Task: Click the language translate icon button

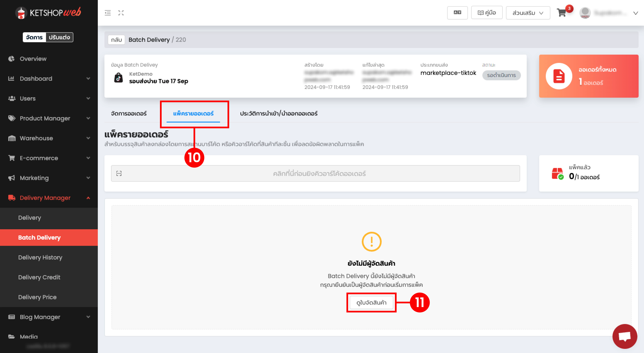Action: pos(457,13)
